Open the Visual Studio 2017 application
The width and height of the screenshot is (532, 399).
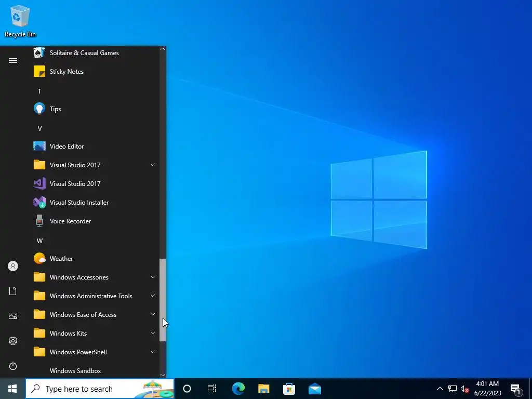(x=95, y=183)
